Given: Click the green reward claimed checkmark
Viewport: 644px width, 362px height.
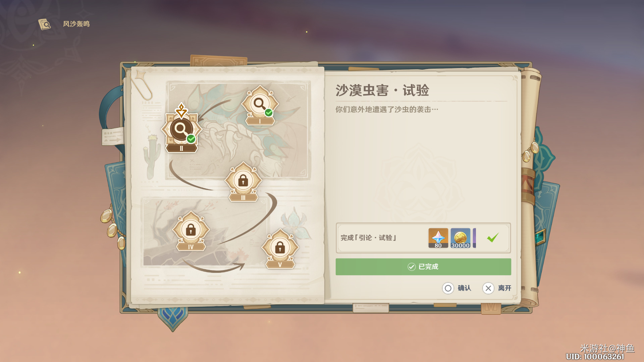Looking at the screenshot, I should (x=493, y=238).
